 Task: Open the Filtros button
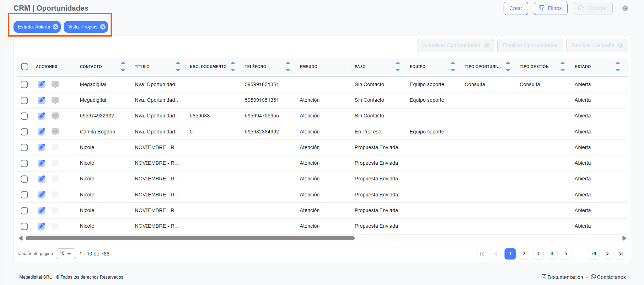[x=550, y=8]
